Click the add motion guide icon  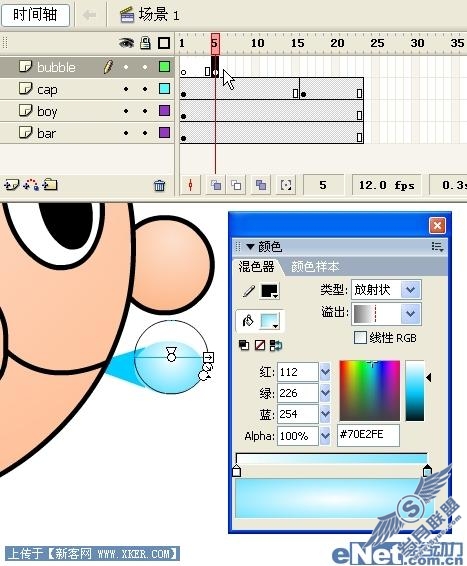31,185
